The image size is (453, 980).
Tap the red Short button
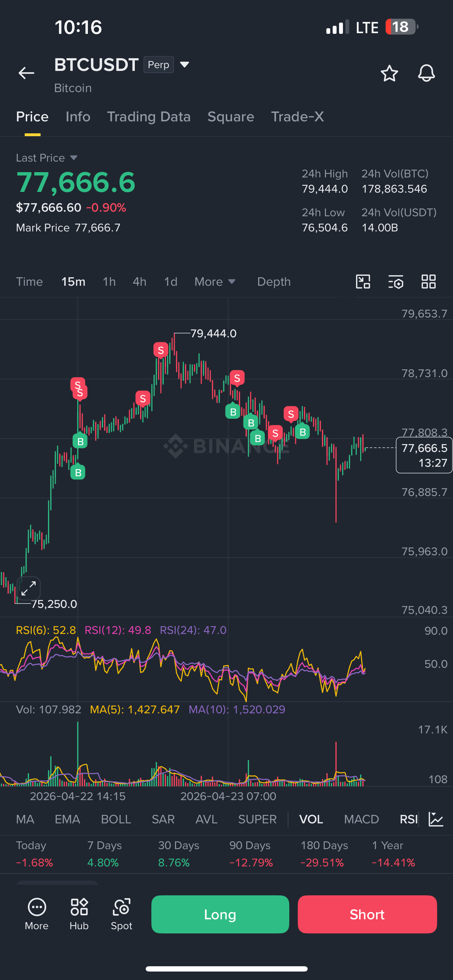[367, 914]
